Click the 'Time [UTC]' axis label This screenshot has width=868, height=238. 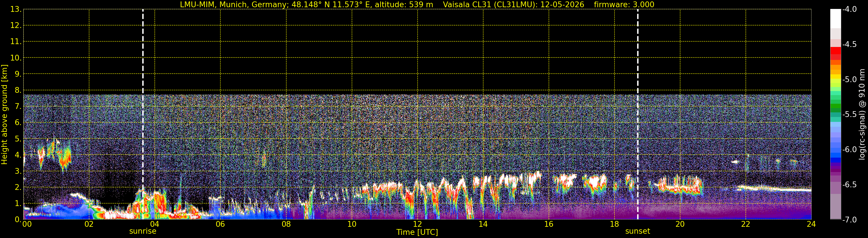click(x=417, y=232)
